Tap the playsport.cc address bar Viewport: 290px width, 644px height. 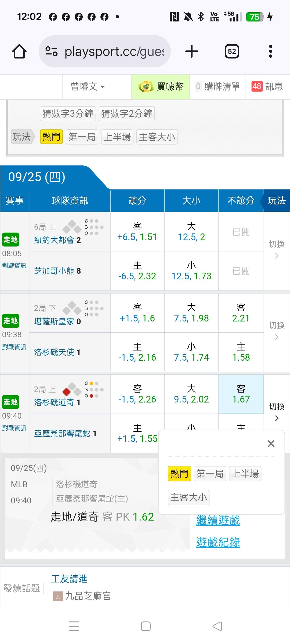[x=105, y=51]
